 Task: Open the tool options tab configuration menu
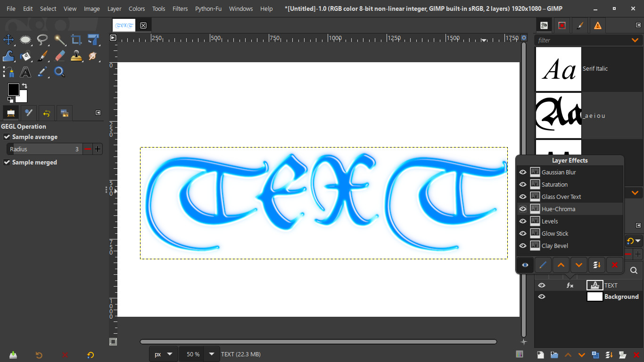pos(98,113)
